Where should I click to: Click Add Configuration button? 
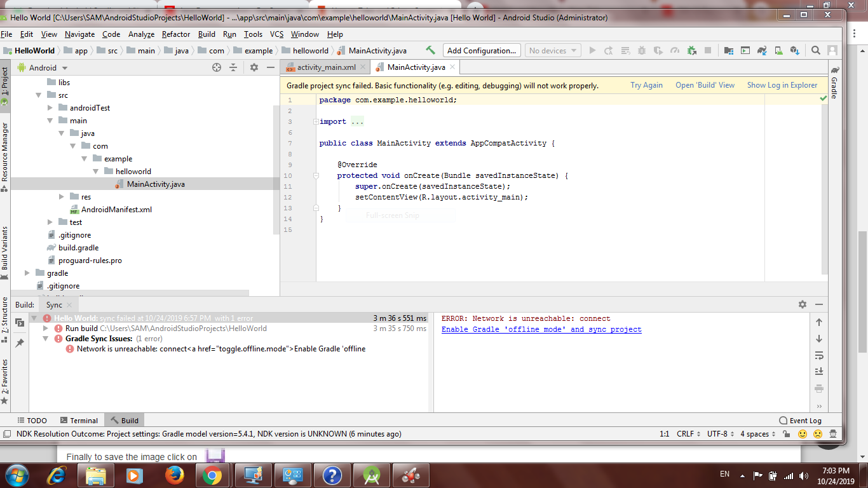[481, 50]
